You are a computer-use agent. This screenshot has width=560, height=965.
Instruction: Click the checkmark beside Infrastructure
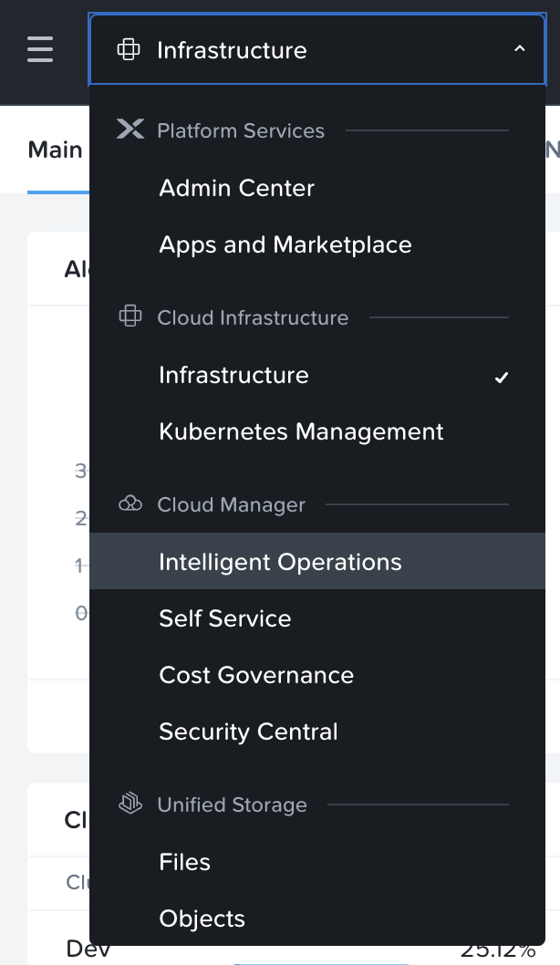[x=501, y=377]
